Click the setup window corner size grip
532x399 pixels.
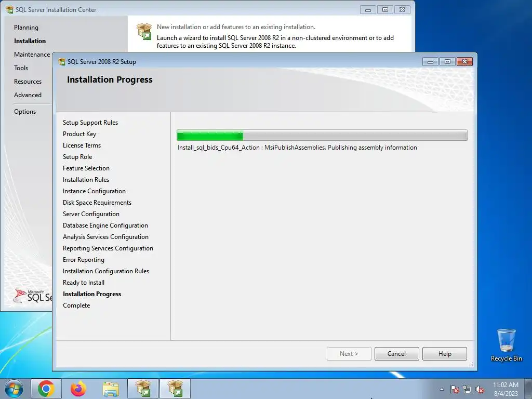click(x=471, y=365)
